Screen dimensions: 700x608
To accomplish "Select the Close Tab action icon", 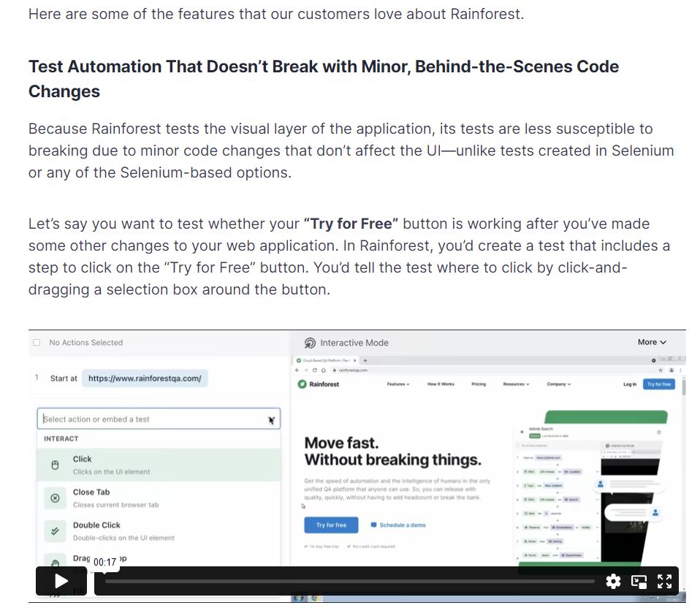I will click(55, 496).
